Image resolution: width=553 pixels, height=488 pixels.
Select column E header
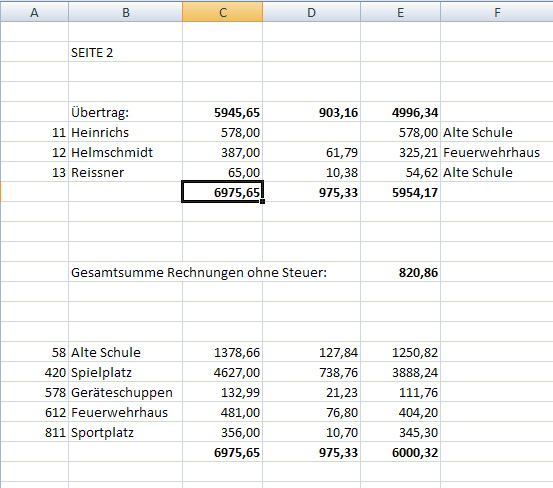400,12
